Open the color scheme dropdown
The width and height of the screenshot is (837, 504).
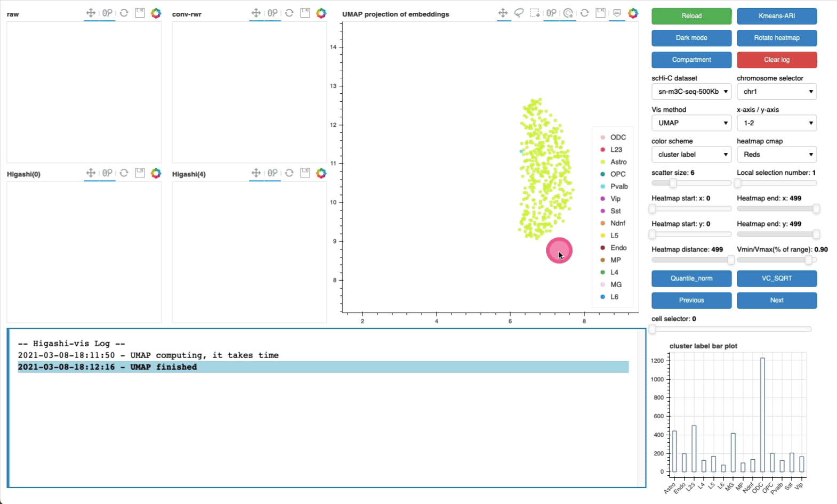[x=691, y=155]
